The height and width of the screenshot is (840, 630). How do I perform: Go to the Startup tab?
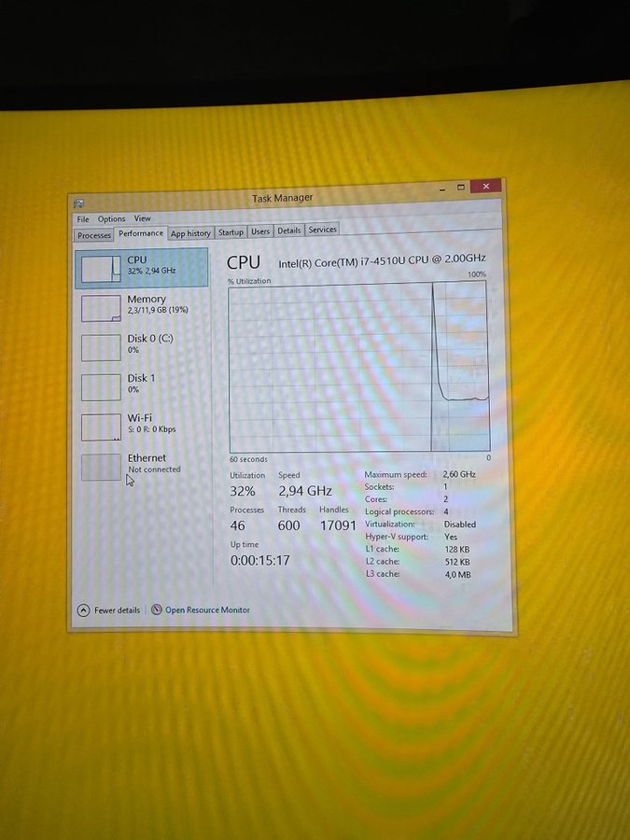[x=231, y=232]
